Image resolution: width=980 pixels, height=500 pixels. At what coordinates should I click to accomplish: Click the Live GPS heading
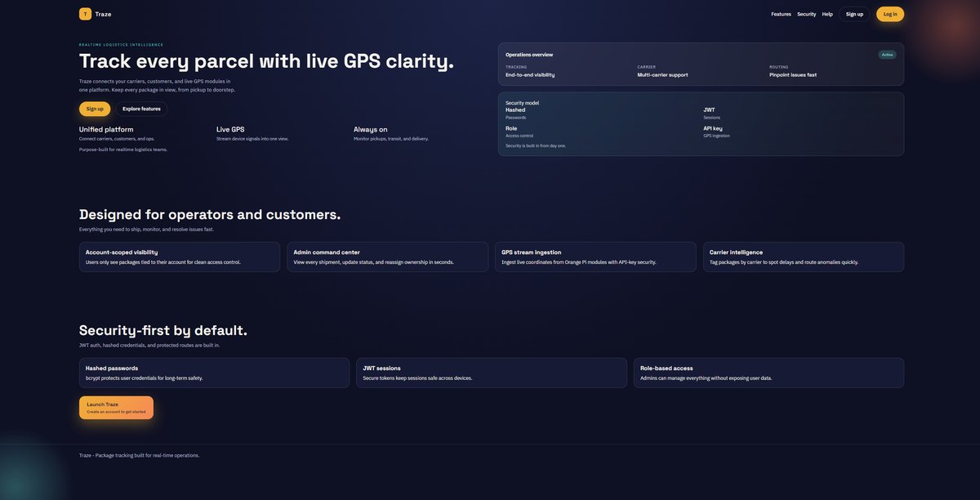(x=230, y=129)
